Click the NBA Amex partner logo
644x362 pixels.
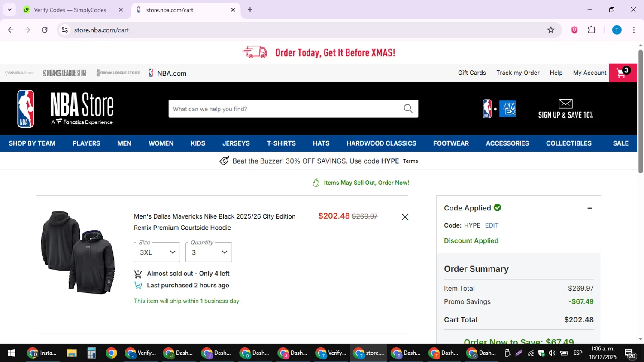click(499, 109)
